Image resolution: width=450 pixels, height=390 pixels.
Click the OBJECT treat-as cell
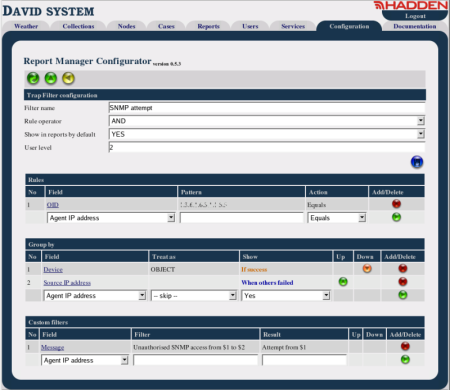tap(162, 269)
